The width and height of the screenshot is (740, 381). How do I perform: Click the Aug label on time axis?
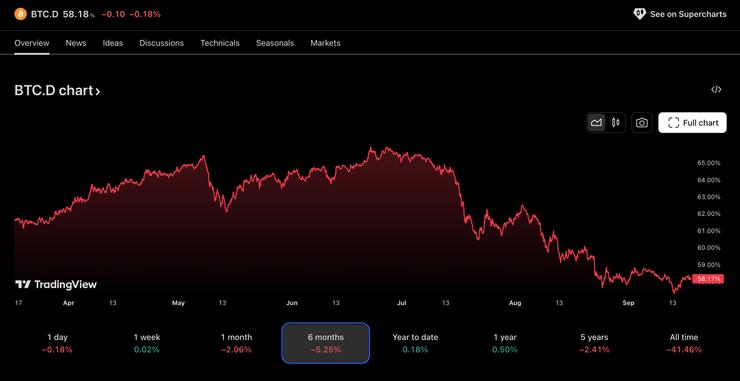[x=515, y=303]
